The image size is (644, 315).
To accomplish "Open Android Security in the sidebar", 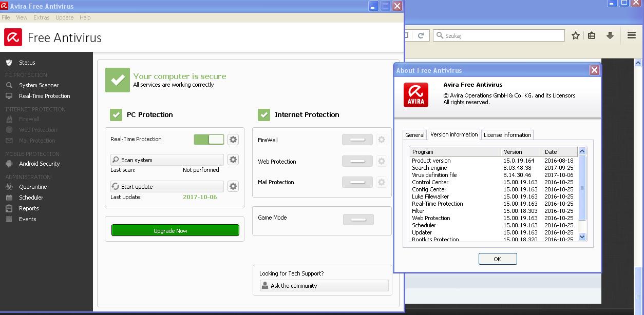I will pyautogui.click(x=39, y=164).
